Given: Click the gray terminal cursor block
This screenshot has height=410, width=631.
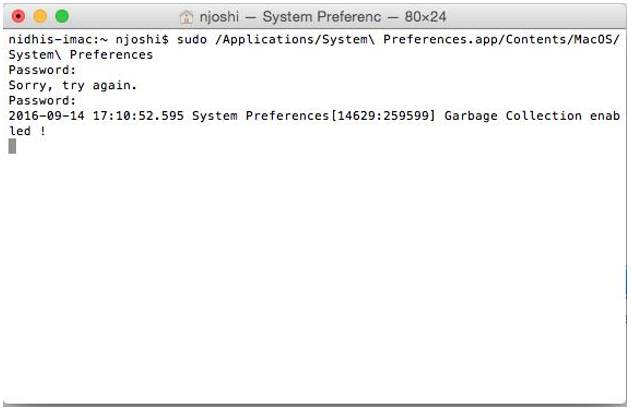Looking at the screenshot, I should (x=12, y=146).
